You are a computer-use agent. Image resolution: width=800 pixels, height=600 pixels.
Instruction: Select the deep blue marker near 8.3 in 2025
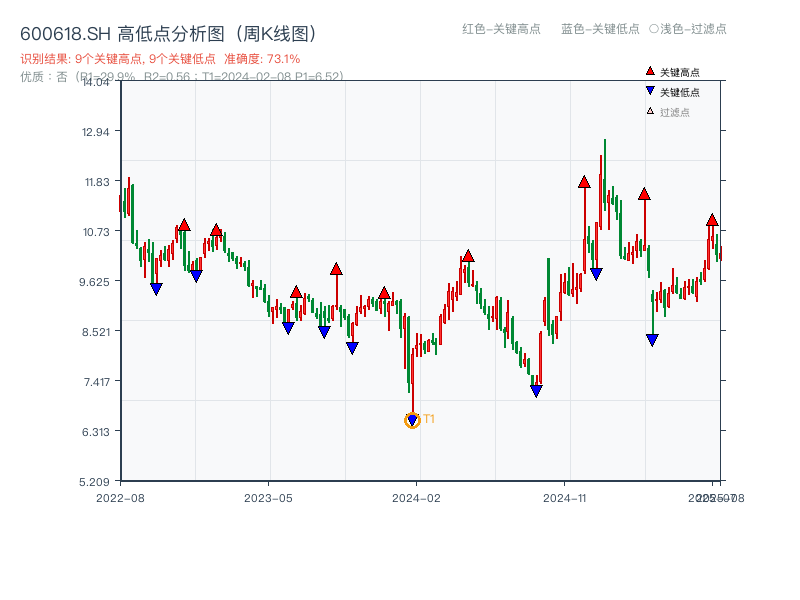[652, 338]
